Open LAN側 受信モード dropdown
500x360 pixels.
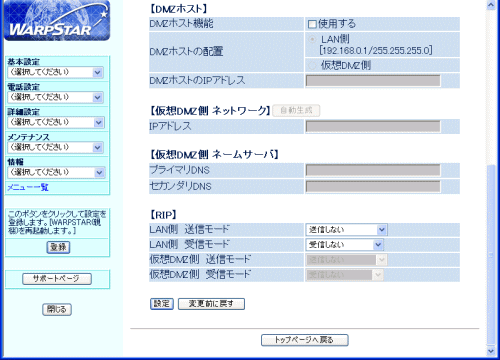(345, 245)
